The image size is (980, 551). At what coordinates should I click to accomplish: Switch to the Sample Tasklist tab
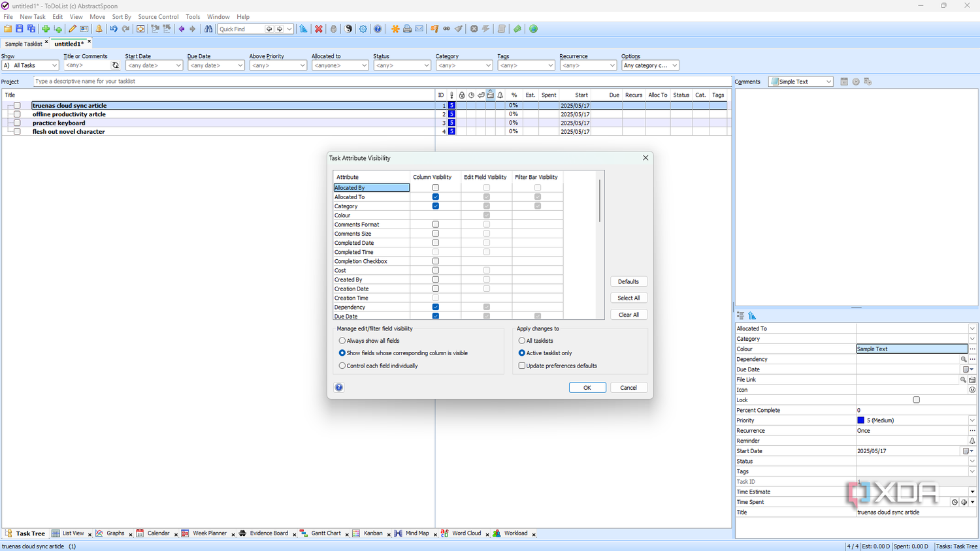pyautogui.click(x=24, y=44)
